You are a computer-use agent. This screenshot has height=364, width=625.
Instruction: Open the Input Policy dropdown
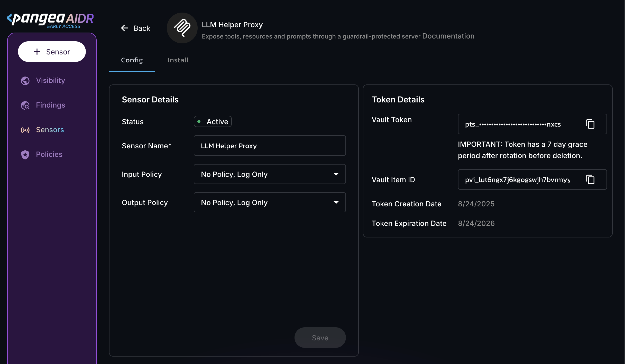click(270, 174)
